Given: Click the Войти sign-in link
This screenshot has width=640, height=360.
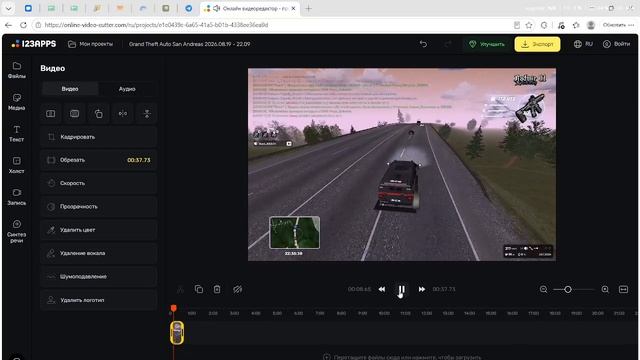Looking at the screenshot, I should [616, 44].
